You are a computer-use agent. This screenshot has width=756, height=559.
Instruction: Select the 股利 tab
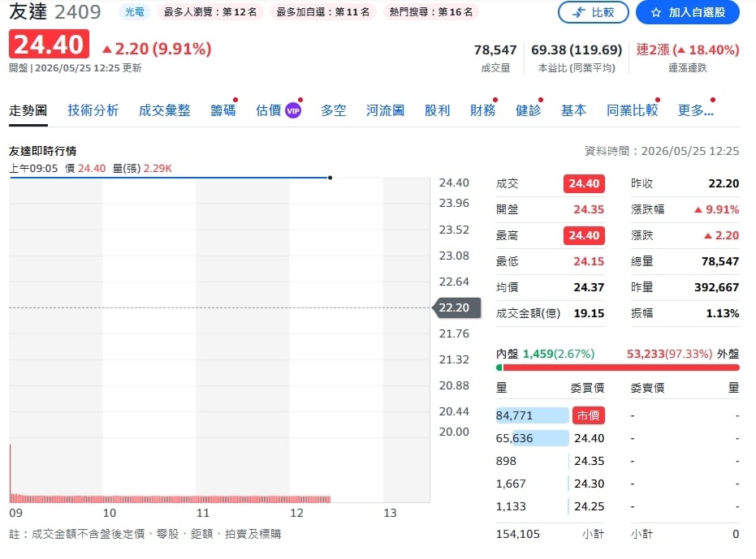click(438, 110)
